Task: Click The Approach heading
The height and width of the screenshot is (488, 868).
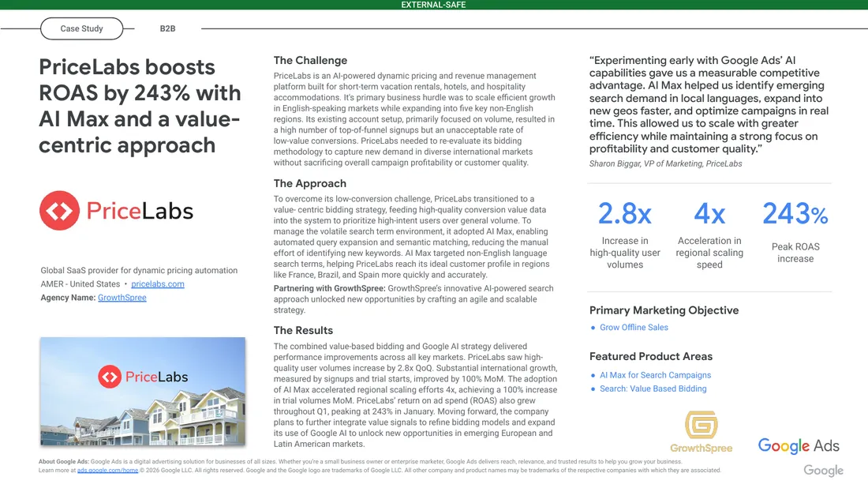Action: click(x=310, y=183)
